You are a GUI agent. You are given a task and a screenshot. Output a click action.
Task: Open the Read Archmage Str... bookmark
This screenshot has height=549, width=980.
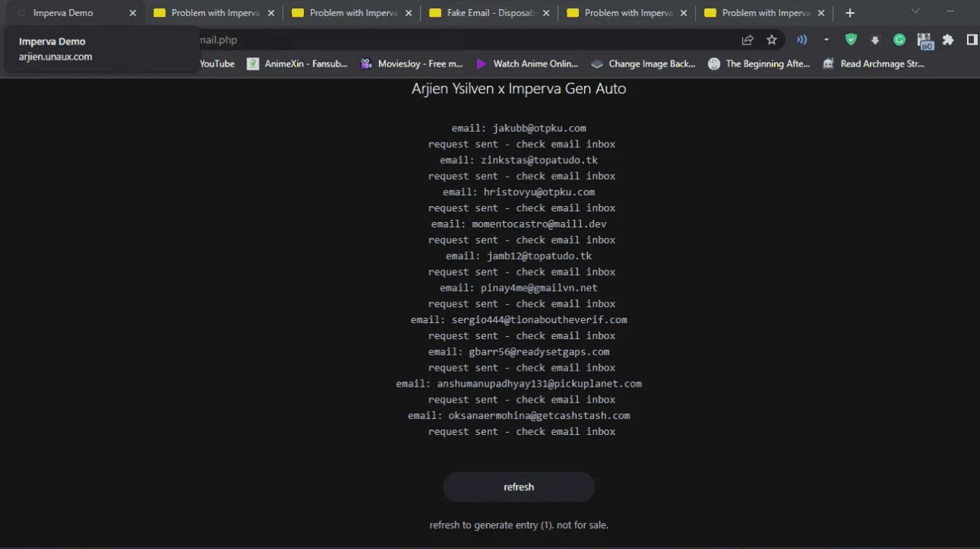(874, 64)
